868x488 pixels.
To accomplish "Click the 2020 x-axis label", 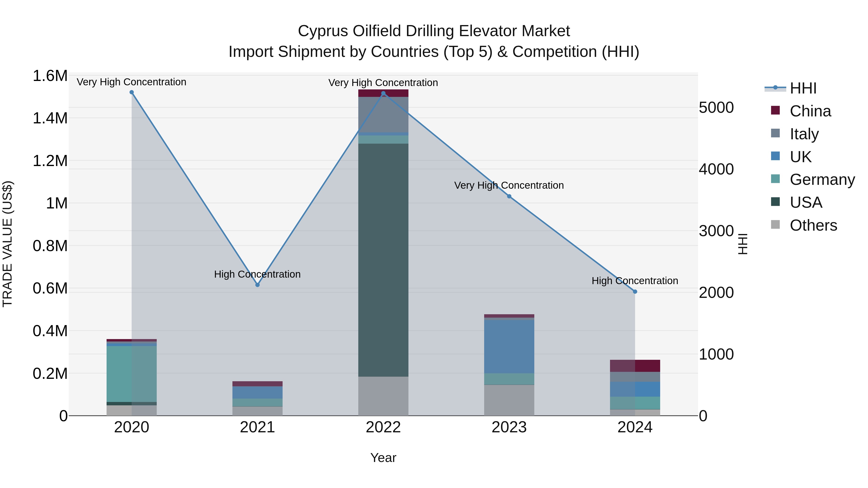I will [132, 427].
